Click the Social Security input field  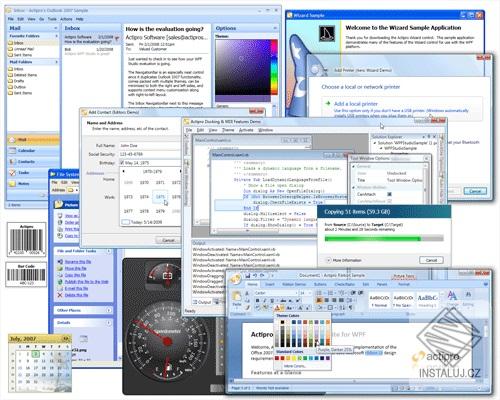(x=150, y=154)
